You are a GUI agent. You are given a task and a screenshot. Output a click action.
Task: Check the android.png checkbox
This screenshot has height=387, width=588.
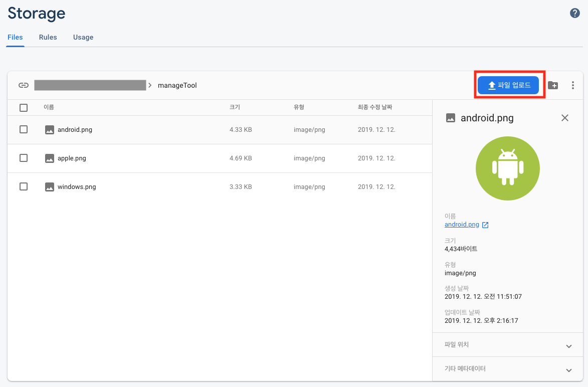pos(24,129)
